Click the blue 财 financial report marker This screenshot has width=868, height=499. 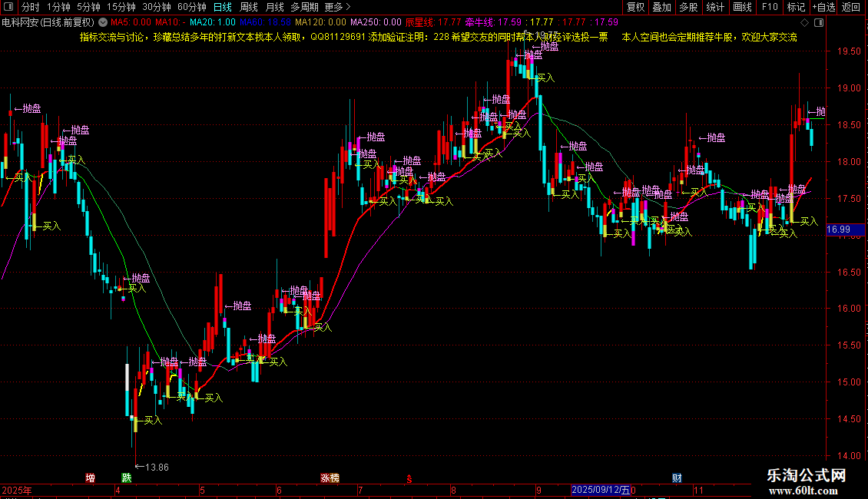click(677, 478)
